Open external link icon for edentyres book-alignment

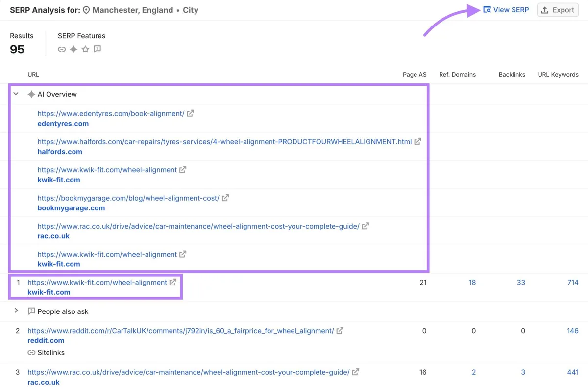pos(191,113)
